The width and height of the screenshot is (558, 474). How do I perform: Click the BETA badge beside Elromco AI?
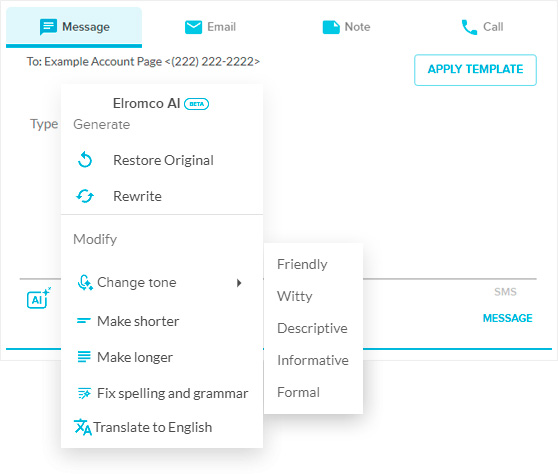pos(196,104)
